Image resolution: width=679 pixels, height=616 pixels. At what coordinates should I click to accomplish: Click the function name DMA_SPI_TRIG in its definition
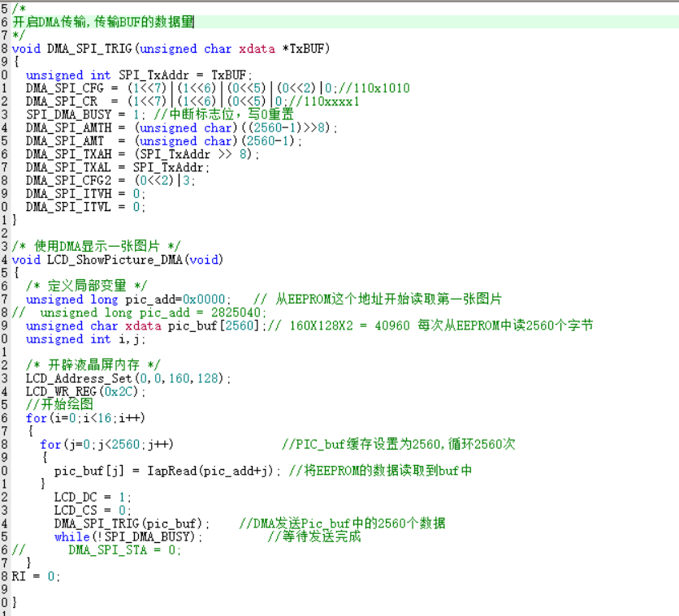(x=89, y=49)
